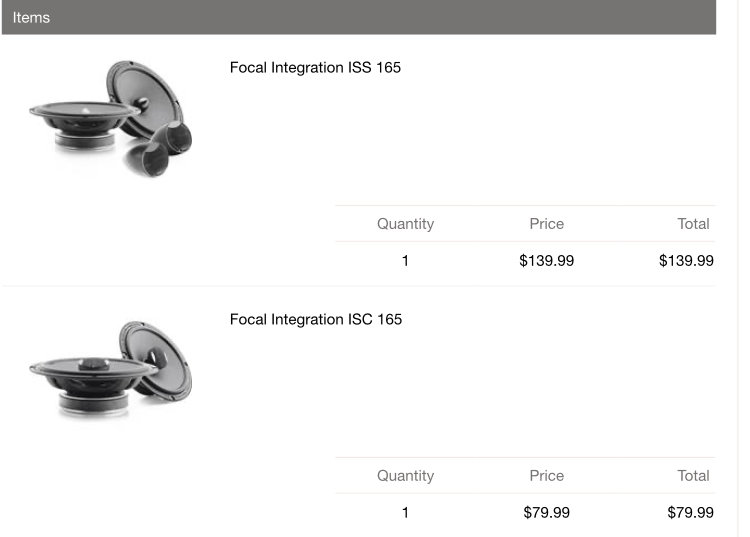The image size is (750, 537).
Task: Click the grey Items header bar background
Action: click(x=359, y=17)
